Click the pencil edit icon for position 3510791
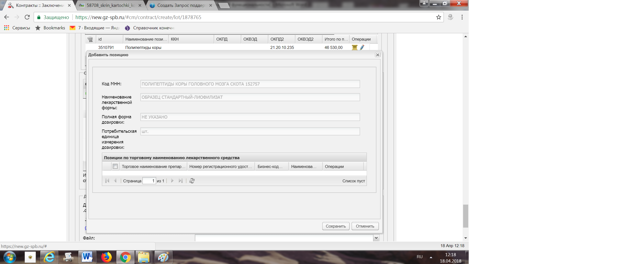Screen dimensions: 644x264 point(362,47)
